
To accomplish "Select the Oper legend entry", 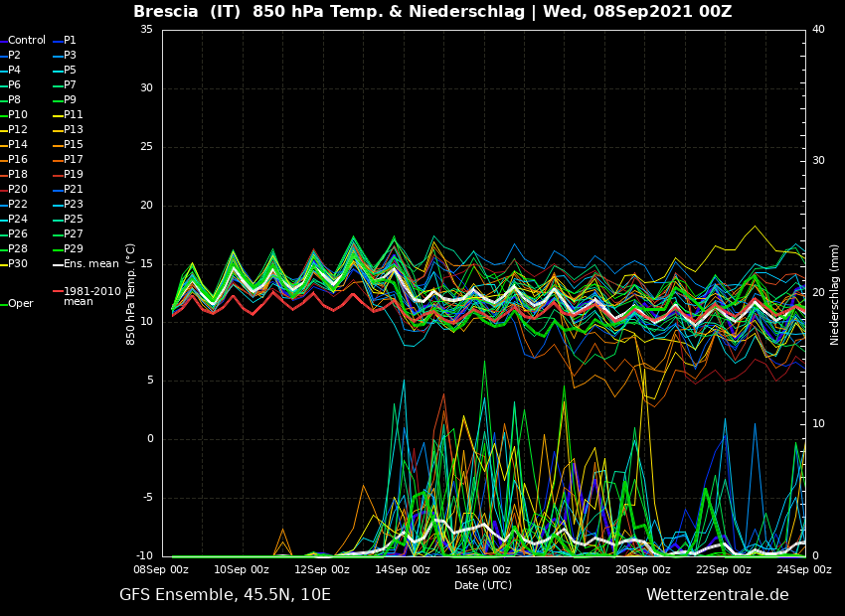I will click(x=17, y=304).
